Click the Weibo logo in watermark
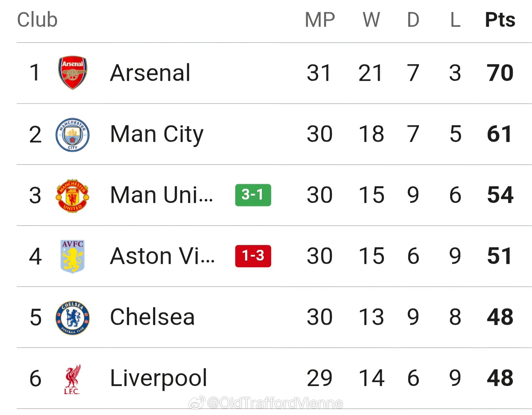 [x=197, y=403]
